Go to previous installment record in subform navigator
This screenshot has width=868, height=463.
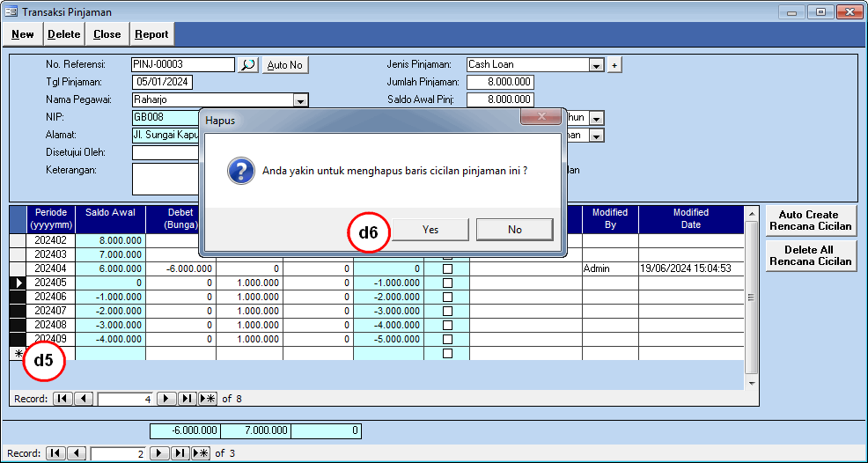coord(84,399)
